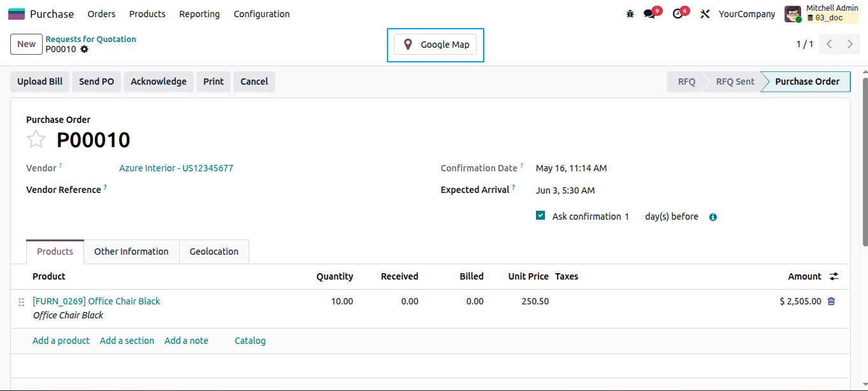
Task: Click Upload Bill button
Action: click(40, 82)
